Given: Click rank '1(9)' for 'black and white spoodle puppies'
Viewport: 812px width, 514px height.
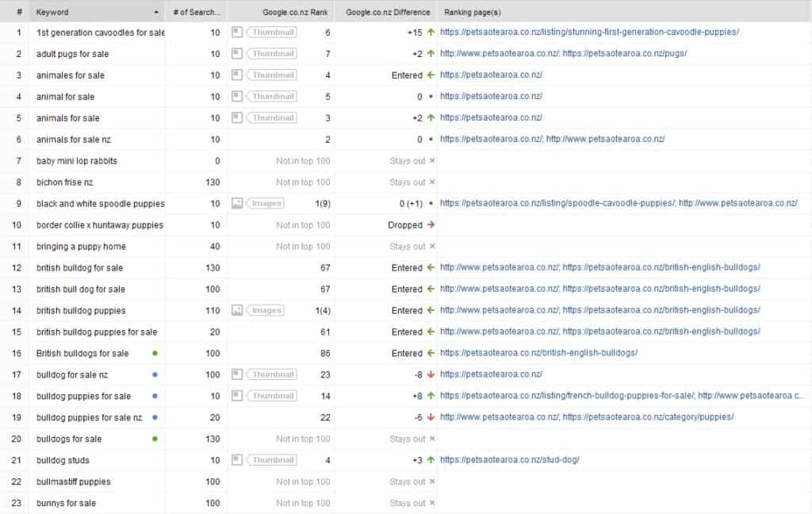Looking at the screenshot, I should click(x=323, y=204).
